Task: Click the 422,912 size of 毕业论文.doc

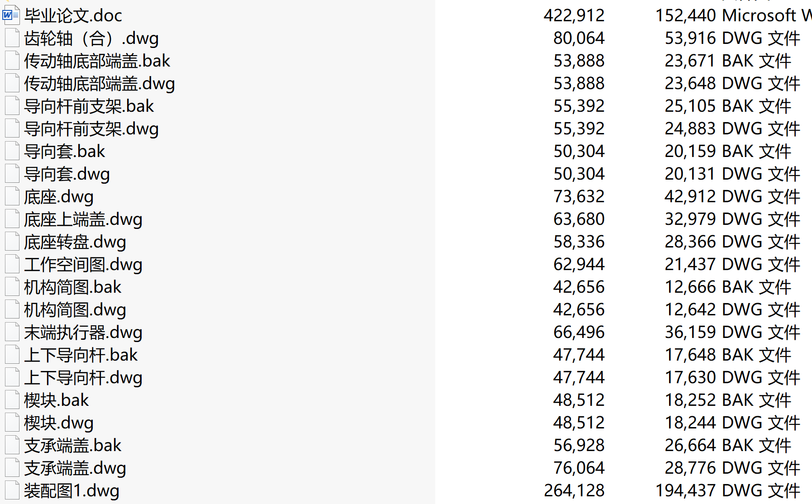Action: pos(574,15)
